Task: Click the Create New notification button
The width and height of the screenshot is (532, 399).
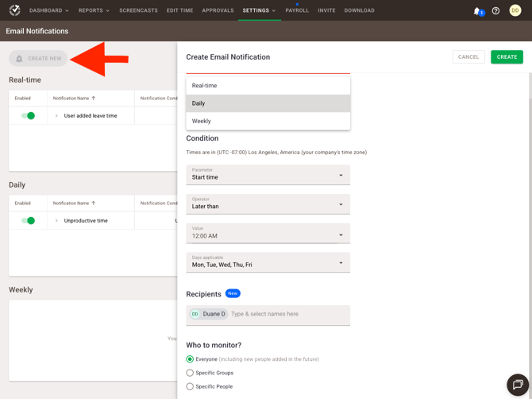Action: point(38,58)
